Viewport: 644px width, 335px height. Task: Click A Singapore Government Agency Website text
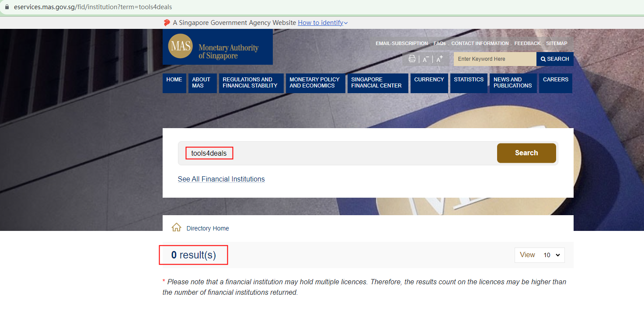234,23
